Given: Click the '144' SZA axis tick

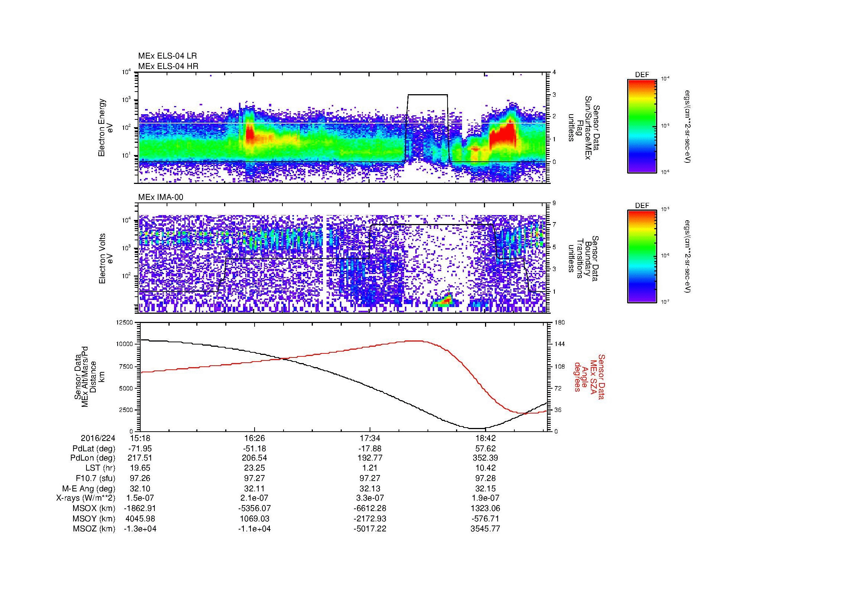Looking at the screenshot, I should coord(560,344).
